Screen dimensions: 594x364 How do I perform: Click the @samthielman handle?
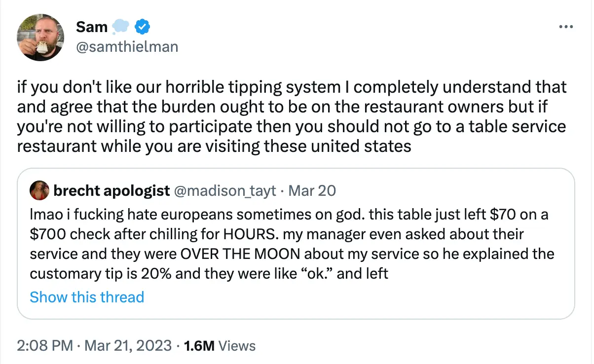(x=127, y=47)
